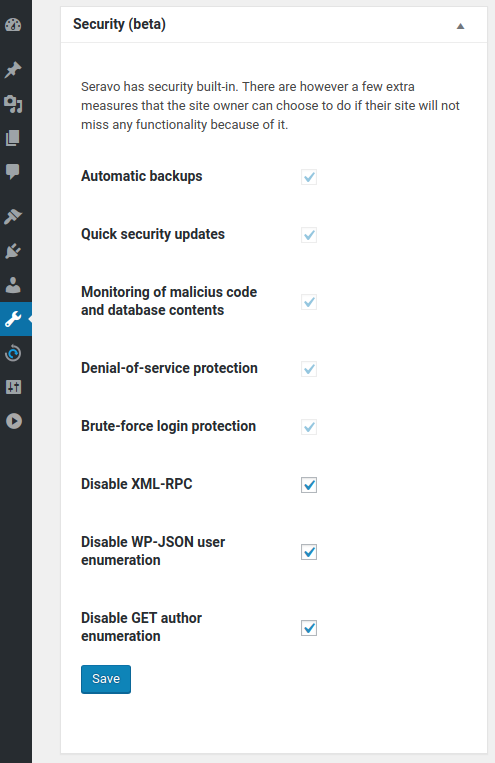This screenshot has width=495, height=763.
Task: Toggle Disable WP-JSON user enumeration checkbox
Action: click(309, 552)
